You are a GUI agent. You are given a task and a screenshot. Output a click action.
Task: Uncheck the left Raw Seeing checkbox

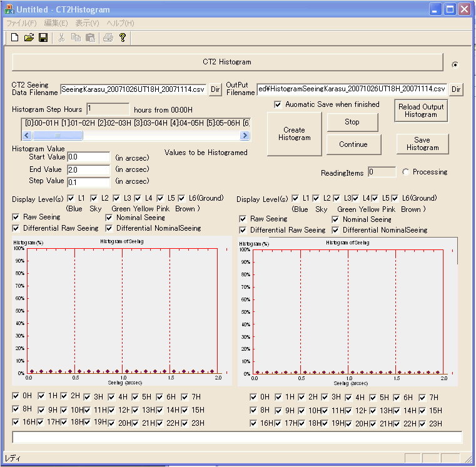click(16, 217)
